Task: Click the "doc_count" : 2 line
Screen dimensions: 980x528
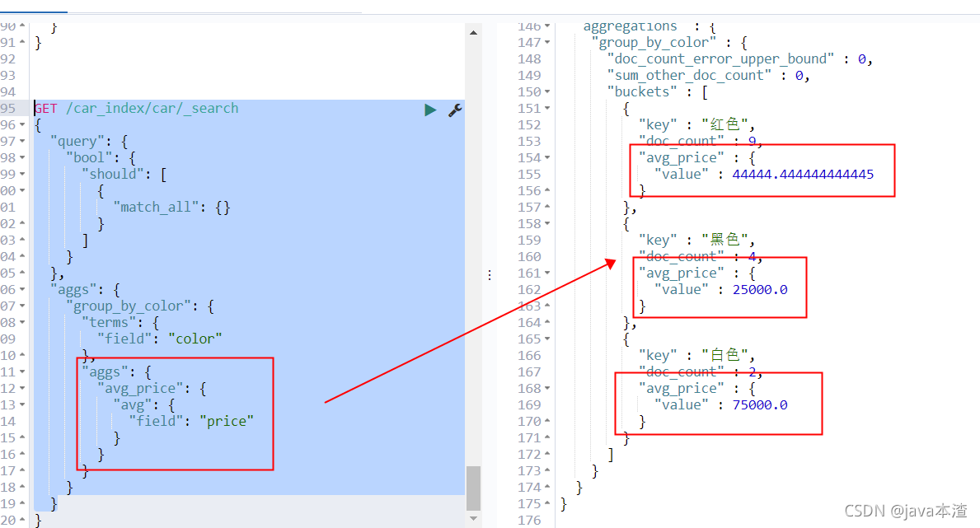Action: pyautogui.click(x=701, y=371)
